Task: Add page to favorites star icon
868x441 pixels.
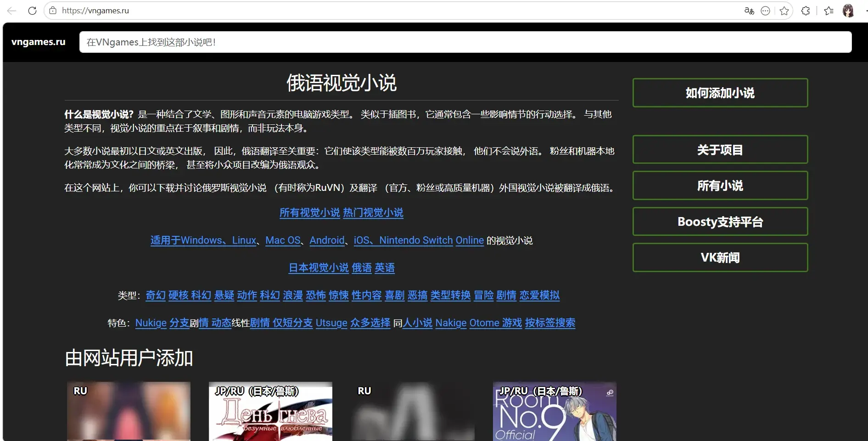Action: [784, 11]
